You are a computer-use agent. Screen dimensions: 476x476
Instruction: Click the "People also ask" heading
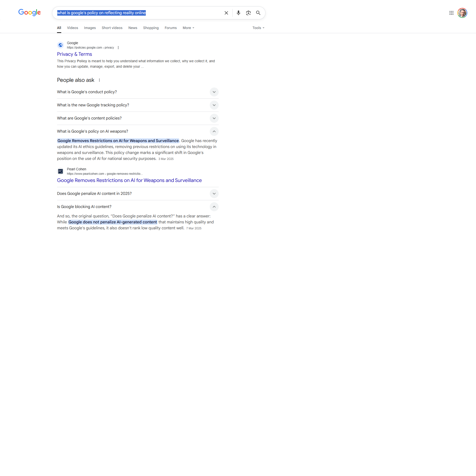pyautogui.click(x=76, y=80)
